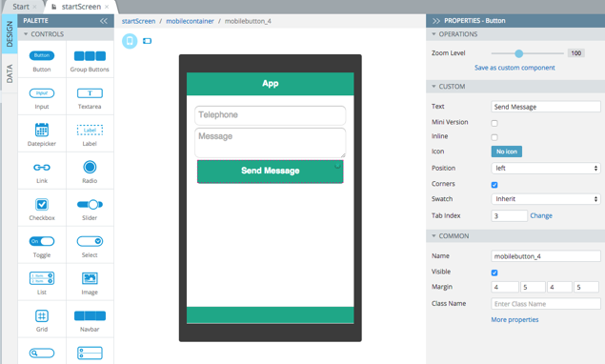Adjust the Zoom Level slider handle
Screen dimensions: 605x364
click(519, 53)
